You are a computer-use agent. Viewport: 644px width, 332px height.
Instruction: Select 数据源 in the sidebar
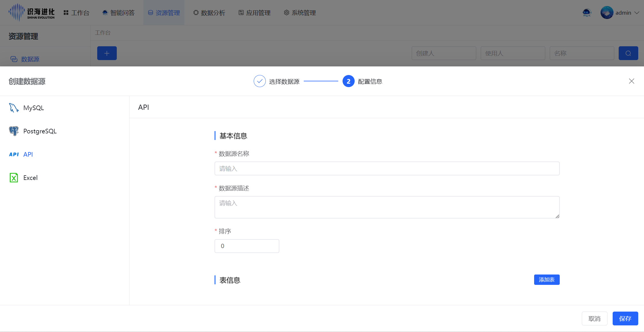click(25, 59)
